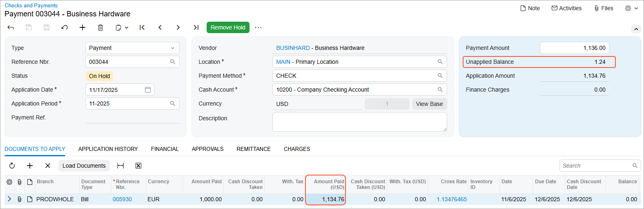644x209 pixels.
Task: Click the Payment Method lookup magnifier
Action: coord(440,76)
